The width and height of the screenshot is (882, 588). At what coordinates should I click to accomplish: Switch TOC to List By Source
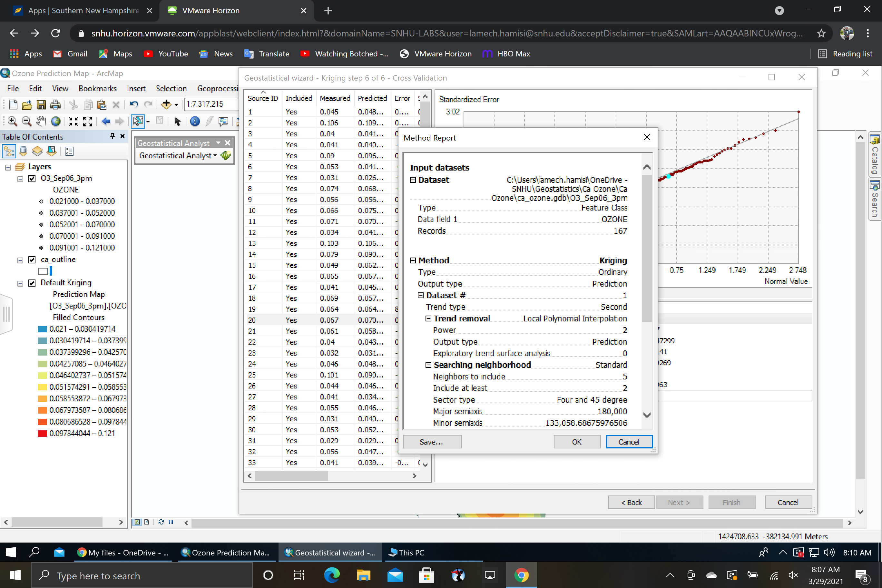[x=23, y=151]
